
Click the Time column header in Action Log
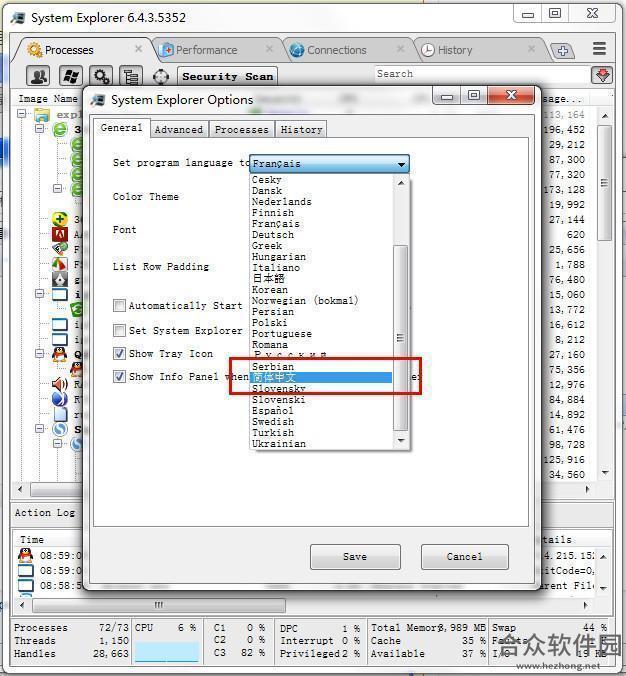tap(32, 539)
